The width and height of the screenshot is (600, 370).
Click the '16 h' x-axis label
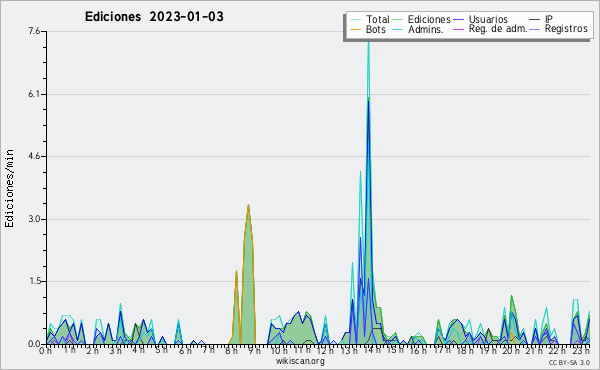(419, 351)
